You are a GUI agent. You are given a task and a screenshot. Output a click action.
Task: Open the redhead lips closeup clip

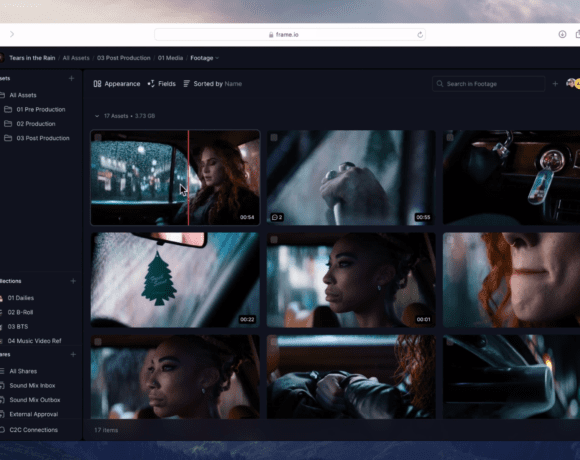pyautogui.click(x=512, y=280)
